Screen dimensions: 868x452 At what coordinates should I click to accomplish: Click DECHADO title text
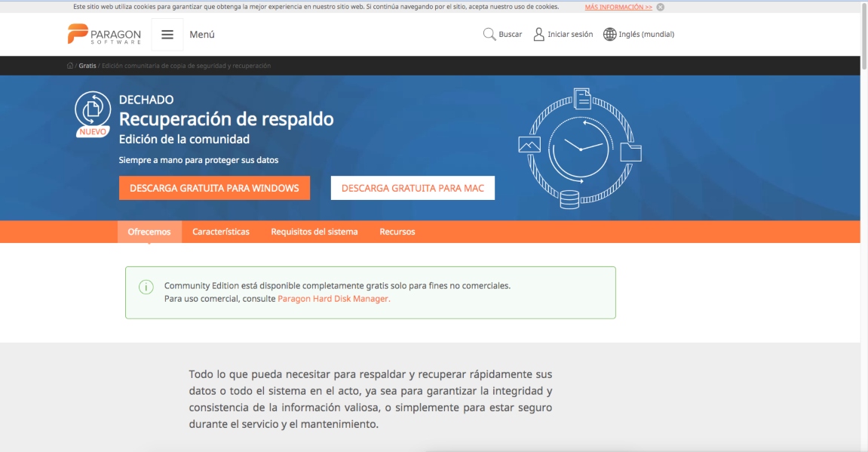point(146,100)
